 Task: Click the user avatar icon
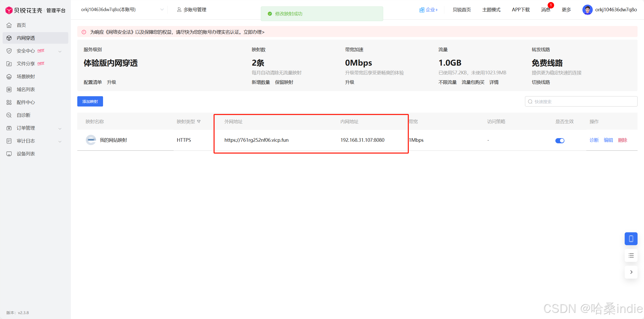(x=587, y=10)
